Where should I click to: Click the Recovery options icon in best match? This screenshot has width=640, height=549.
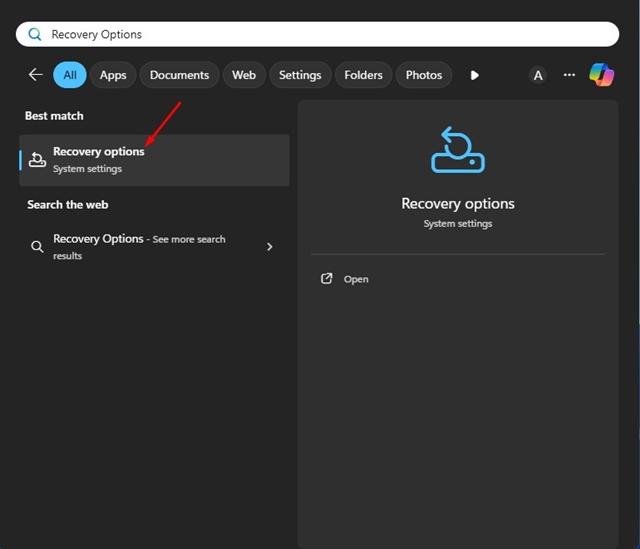37,160
